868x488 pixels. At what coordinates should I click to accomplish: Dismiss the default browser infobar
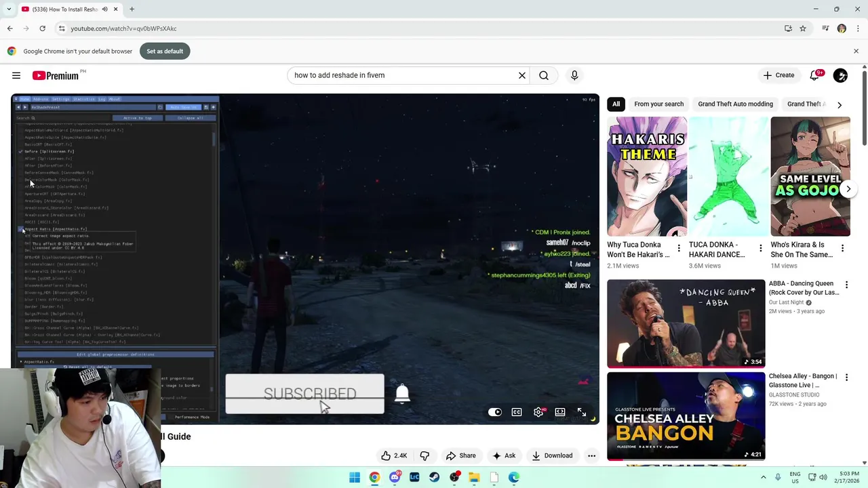[856, 51]
